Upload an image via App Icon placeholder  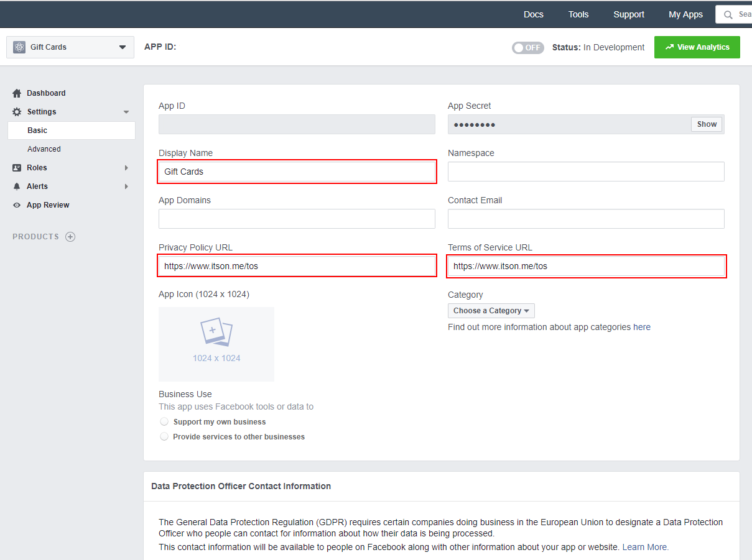(216, 344)
